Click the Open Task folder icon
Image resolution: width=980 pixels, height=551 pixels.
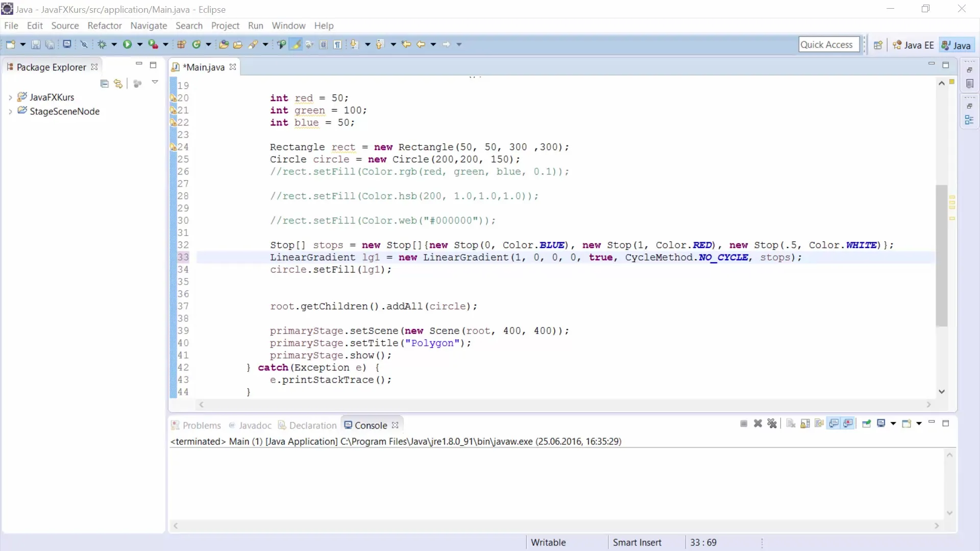tap(238, 45)
